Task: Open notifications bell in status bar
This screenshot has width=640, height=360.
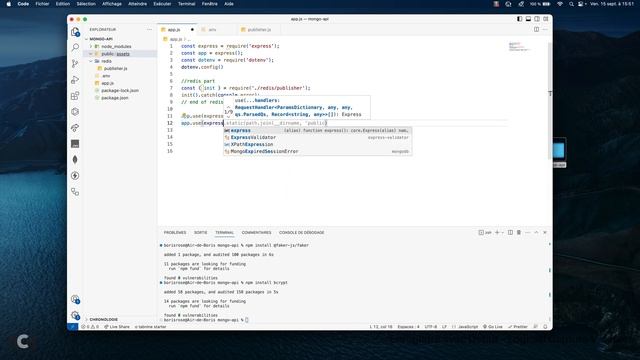Action: [545, 327]
